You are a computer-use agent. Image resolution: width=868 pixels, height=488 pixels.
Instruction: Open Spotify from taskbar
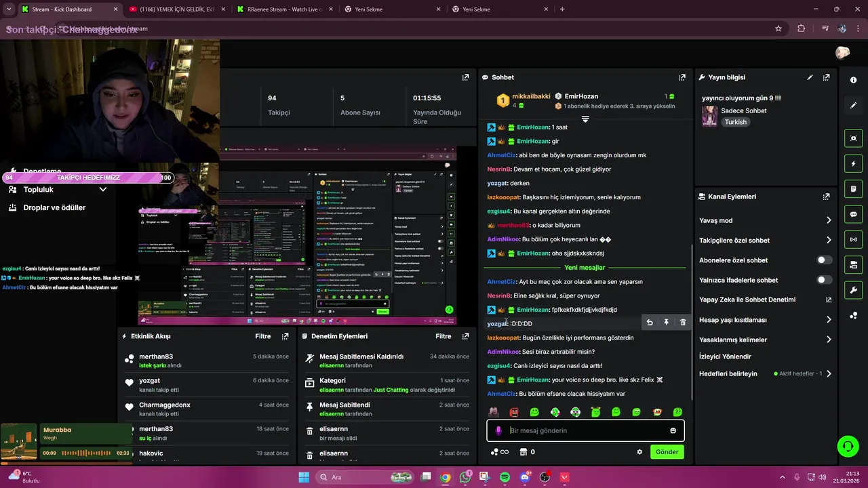[x=505, y=477]
